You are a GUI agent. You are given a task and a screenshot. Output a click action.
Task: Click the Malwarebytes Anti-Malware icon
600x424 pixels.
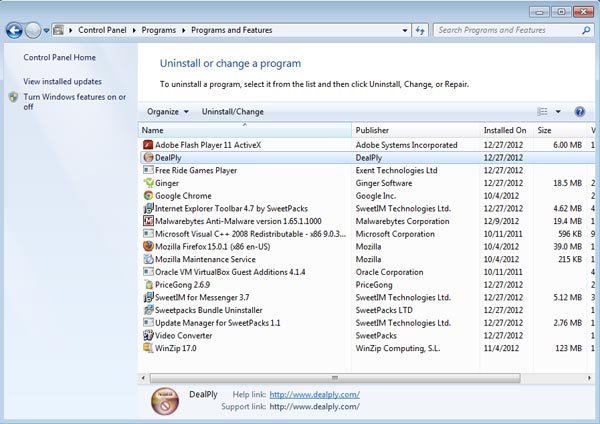point(148,221)
